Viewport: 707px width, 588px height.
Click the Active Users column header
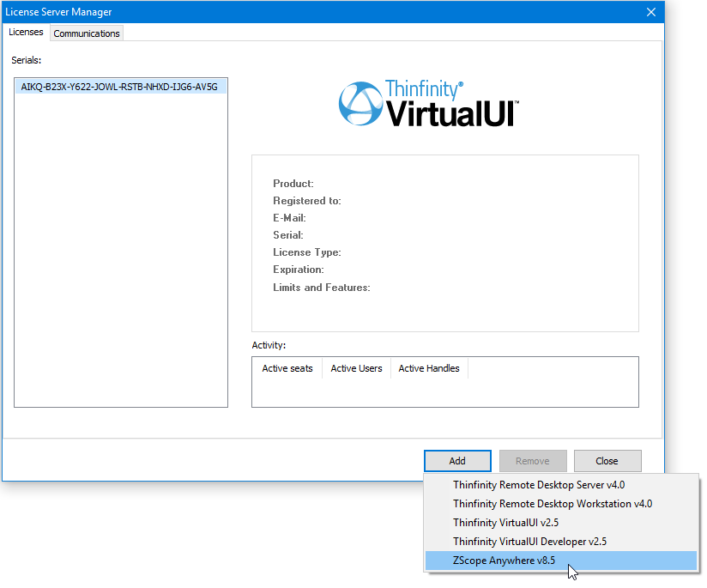(356, 369)
